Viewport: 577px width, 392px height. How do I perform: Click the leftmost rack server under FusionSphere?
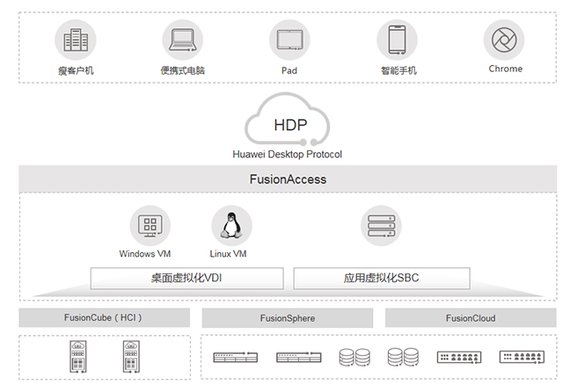click(x=235, y=357)
